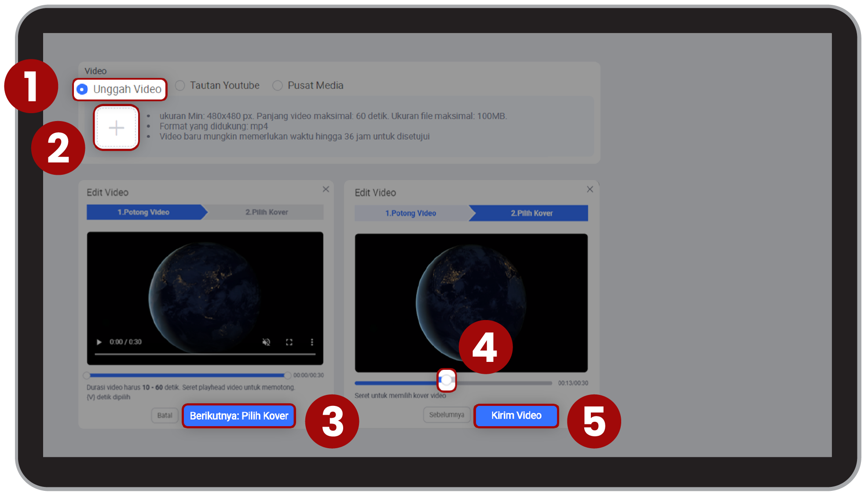Enter fullscreen in the video player
Viewport: 868px width, 501px height.
pos(289,342)
